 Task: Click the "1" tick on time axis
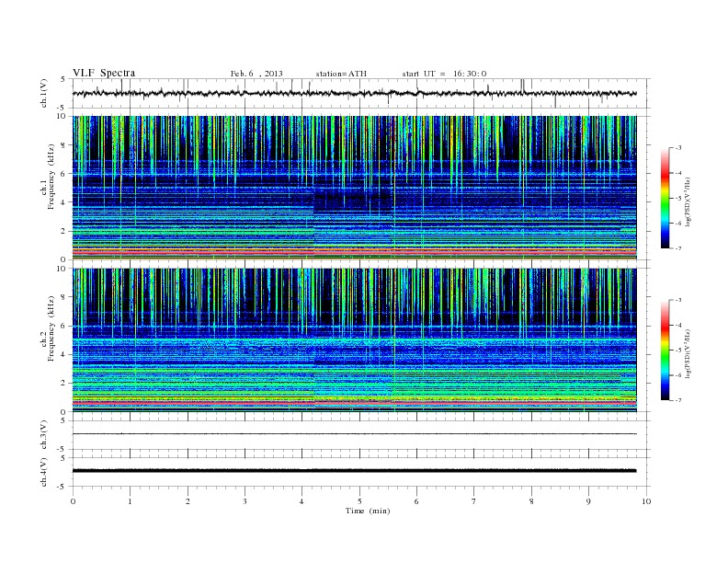tap(130, 501)
